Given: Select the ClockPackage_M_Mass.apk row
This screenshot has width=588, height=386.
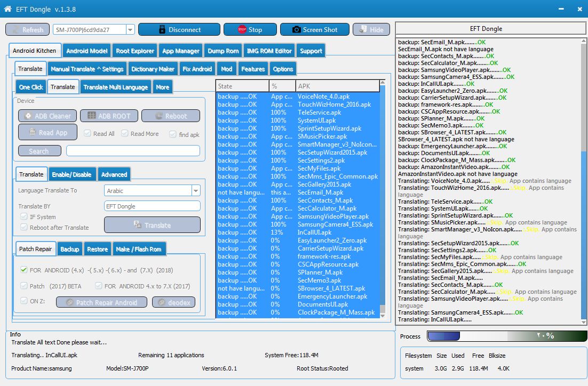Looking at the screenshot, I should coord(298,312).
